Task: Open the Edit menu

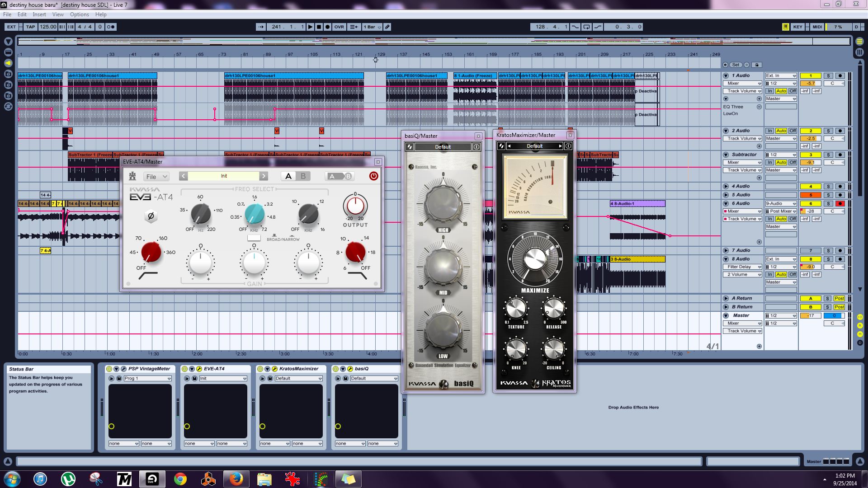Action: 22,14
